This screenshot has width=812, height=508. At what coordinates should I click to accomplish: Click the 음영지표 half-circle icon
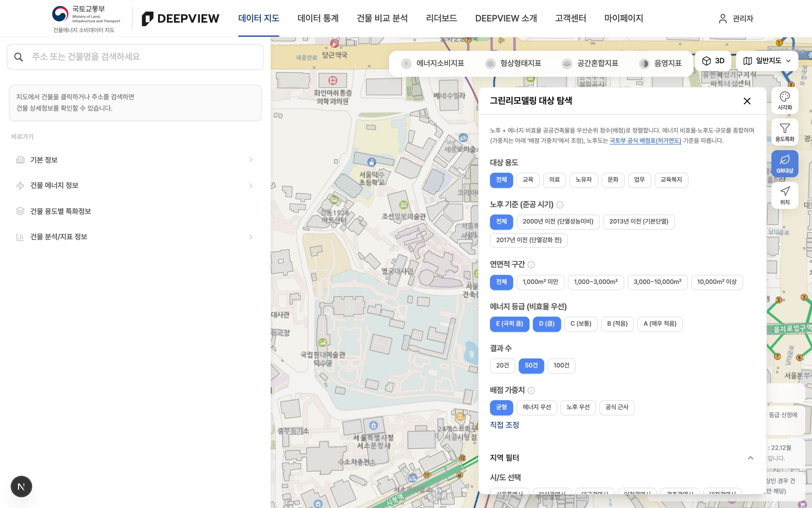coord(644,63)
